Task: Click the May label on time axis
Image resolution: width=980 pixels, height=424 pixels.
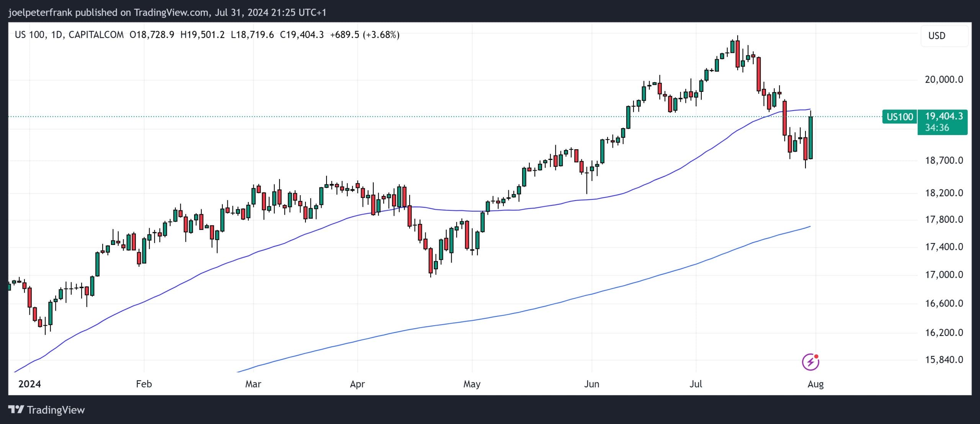Action: point(472,384)
